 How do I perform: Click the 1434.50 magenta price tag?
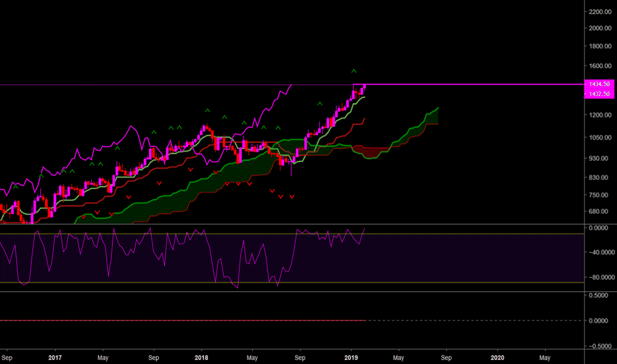click(599, 84)
